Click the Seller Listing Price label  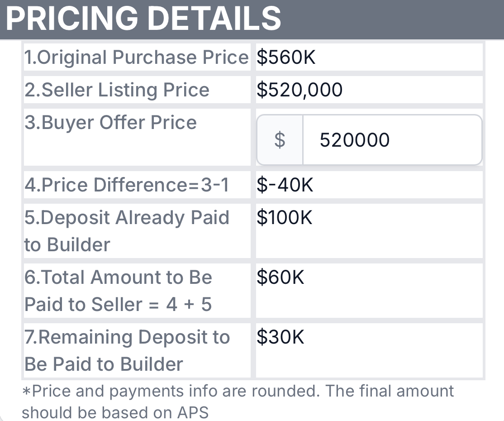117,90
